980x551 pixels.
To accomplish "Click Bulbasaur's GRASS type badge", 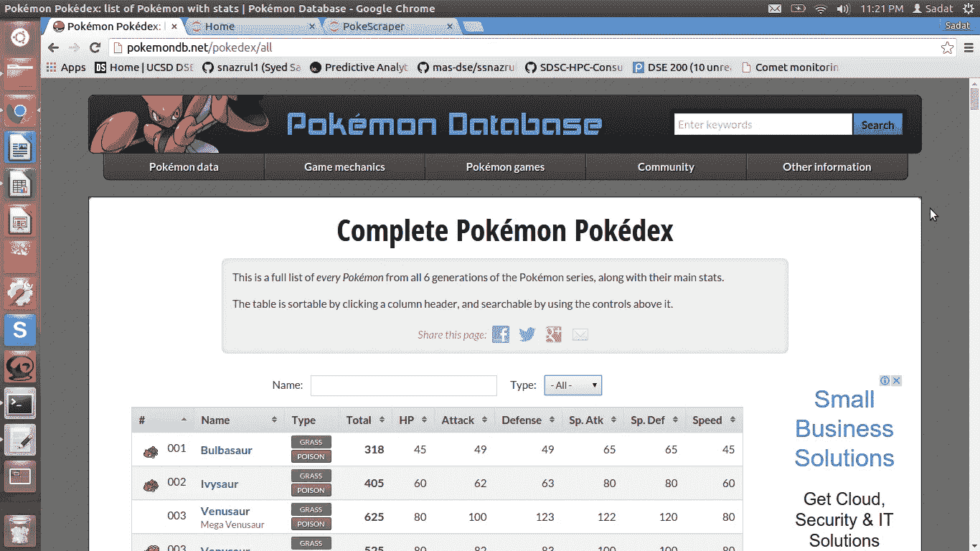I will pyautogui.click(x=311, y=442).
